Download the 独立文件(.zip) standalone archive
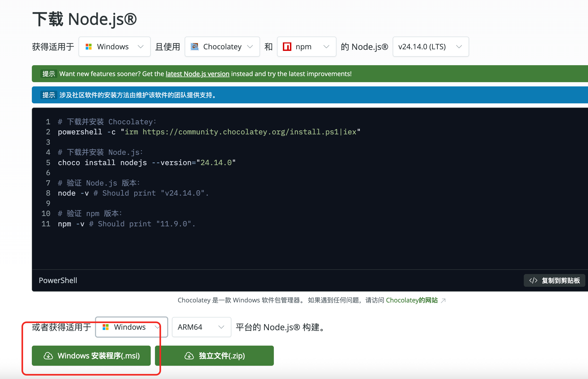The width and height of the screenshot is (588, 379). pyautogui.click(x=214, y=356)
